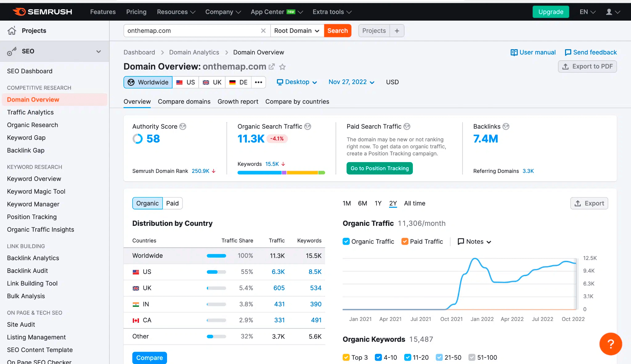Star the onthemap.com domain as favorite
631x364 pixels.
click(282, 67)
